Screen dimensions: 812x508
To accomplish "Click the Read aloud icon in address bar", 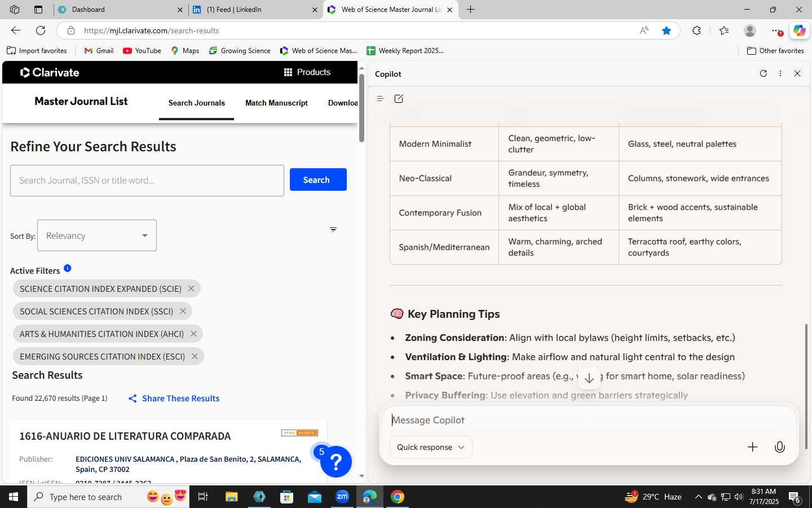I will pos(644,30).
